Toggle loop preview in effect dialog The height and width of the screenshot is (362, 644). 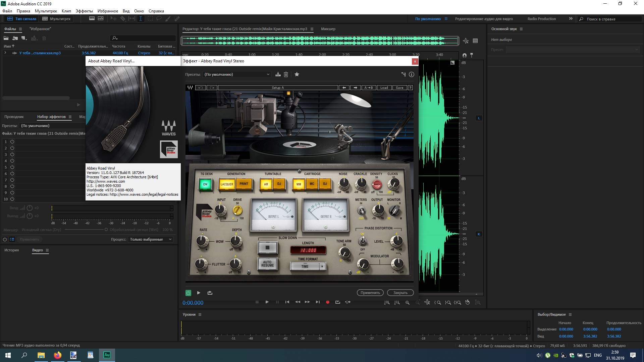pyautogui.click(x=210, y=293)
